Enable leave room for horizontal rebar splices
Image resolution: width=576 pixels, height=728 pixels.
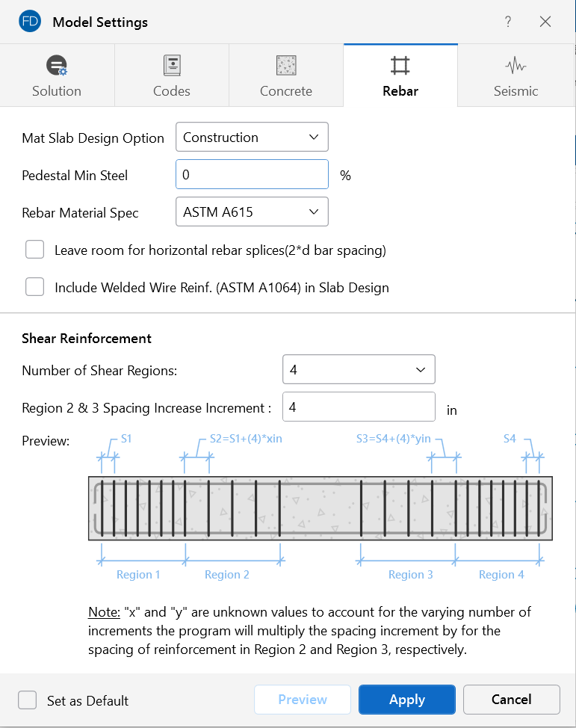(35, 250)
